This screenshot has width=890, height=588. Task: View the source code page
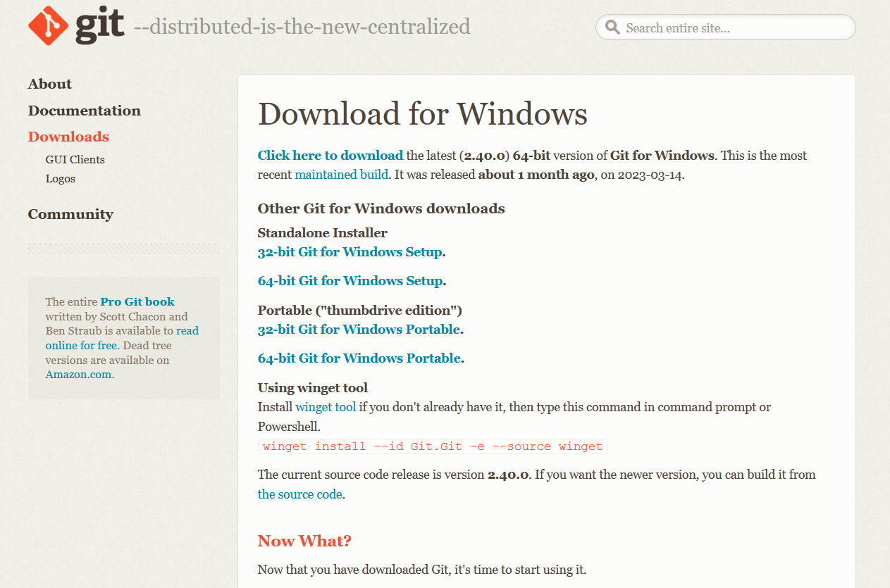tap(299, 494)
